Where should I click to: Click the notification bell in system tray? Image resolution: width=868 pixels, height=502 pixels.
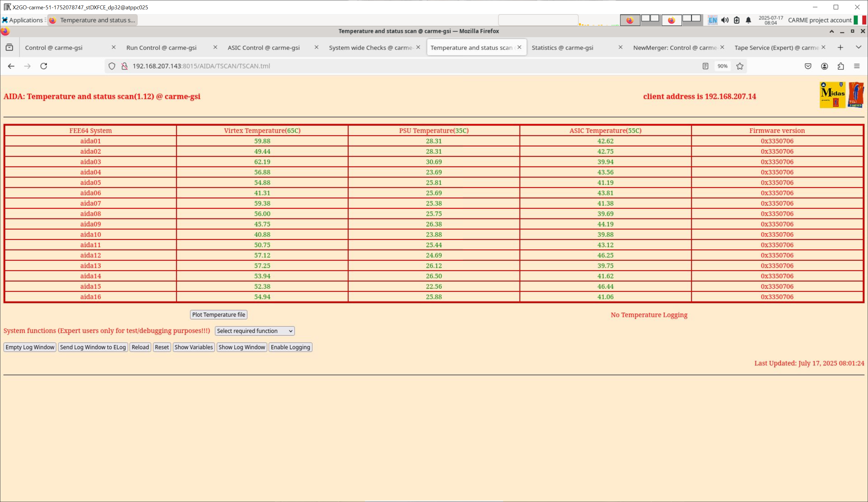(748, 20)
